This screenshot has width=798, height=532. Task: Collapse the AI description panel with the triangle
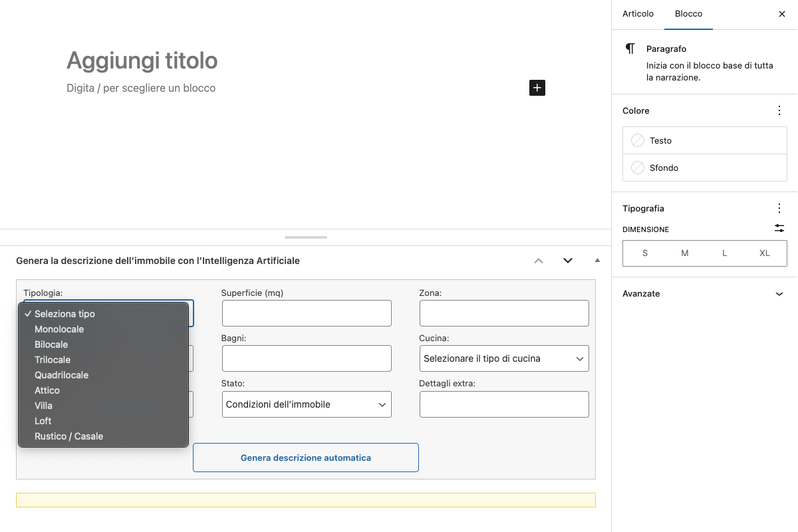point(597,261)
